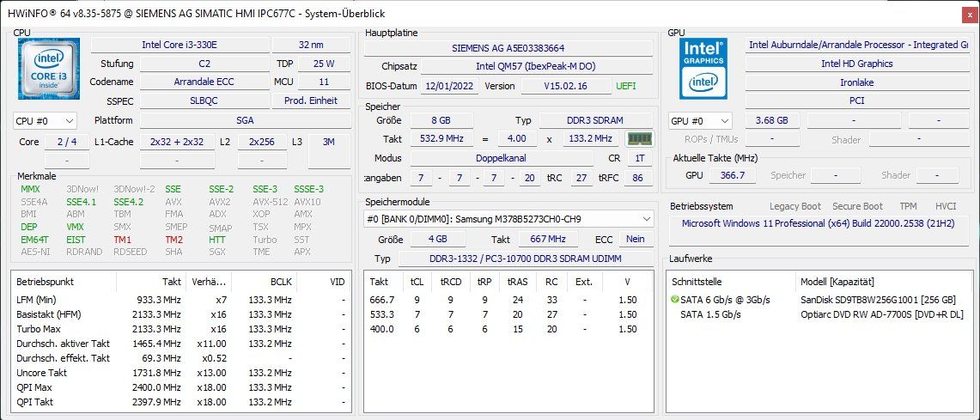Click the TDP 25 W value

tap(324, 64)
